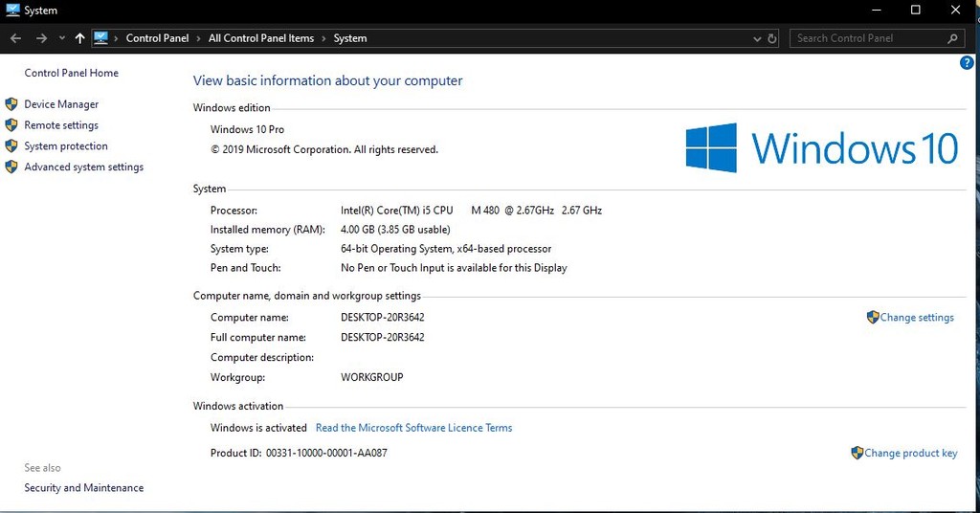Screen dimensions: 980x513
Task: Open Advanced system settings
Action: pyautogui.click(x=83, y=167)
